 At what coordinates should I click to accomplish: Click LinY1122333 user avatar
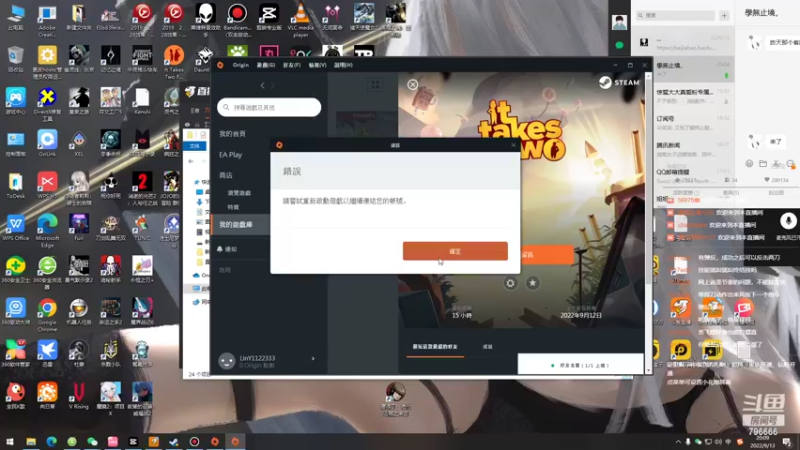tap(227, 361)
